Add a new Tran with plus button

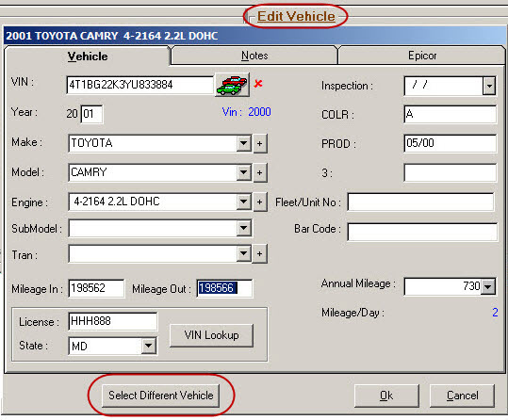coord(260,253)
